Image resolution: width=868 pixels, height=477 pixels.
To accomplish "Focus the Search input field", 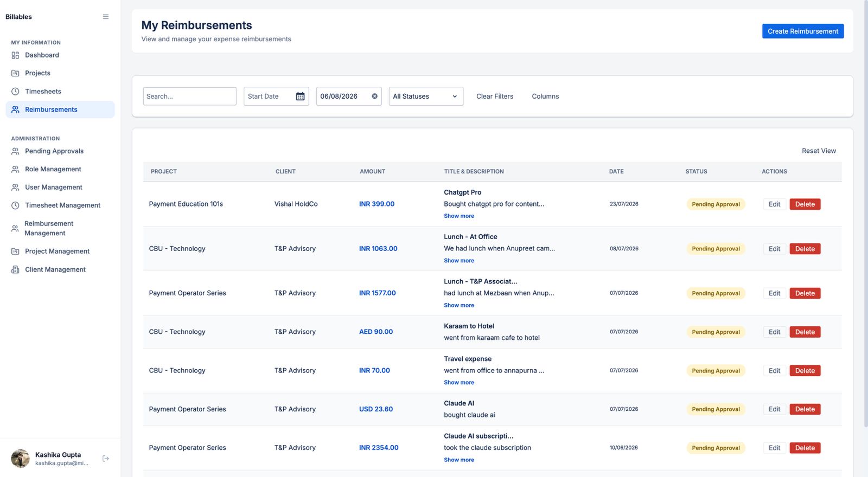I will 190,96.
